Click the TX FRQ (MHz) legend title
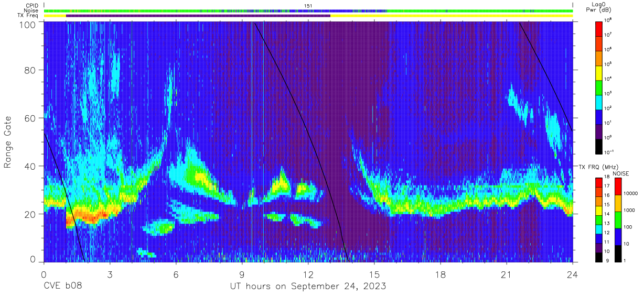644x297 pixels. [x=599, y=167]
